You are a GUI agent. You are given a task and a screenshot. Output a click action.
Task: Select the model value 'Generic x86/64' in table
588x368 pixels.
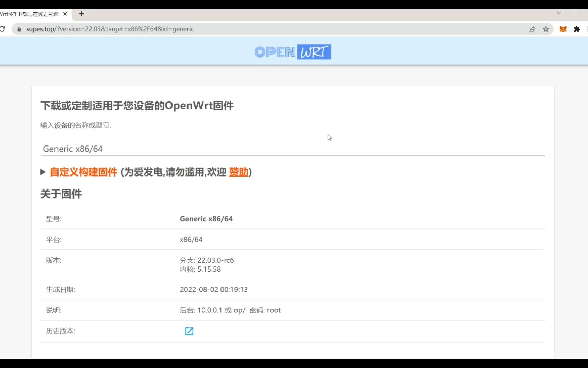[206, 219]
